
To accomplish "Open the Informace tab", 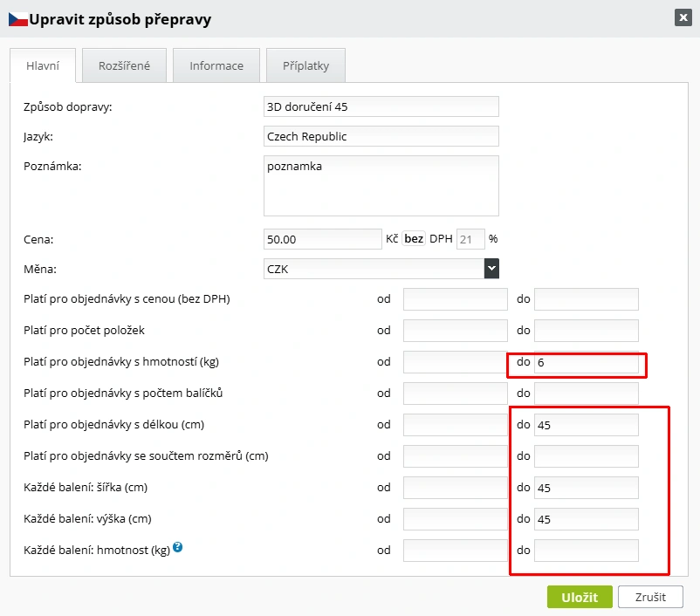I will click(216, 65).
